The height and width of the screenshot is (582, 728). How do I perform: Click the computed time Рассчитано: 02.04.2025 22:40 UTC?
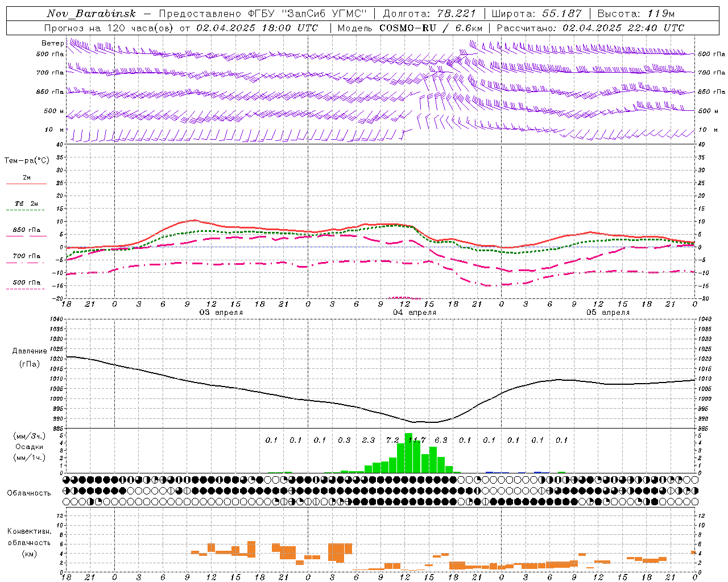(x=590, y=28)
